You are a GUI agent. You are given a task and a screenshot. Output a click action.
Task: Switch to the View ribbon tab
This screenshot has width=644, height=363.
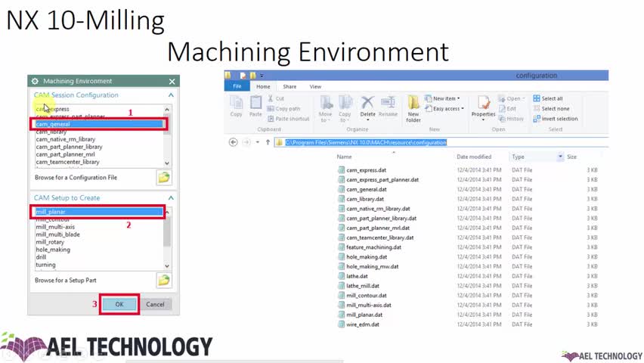(315, 87)
